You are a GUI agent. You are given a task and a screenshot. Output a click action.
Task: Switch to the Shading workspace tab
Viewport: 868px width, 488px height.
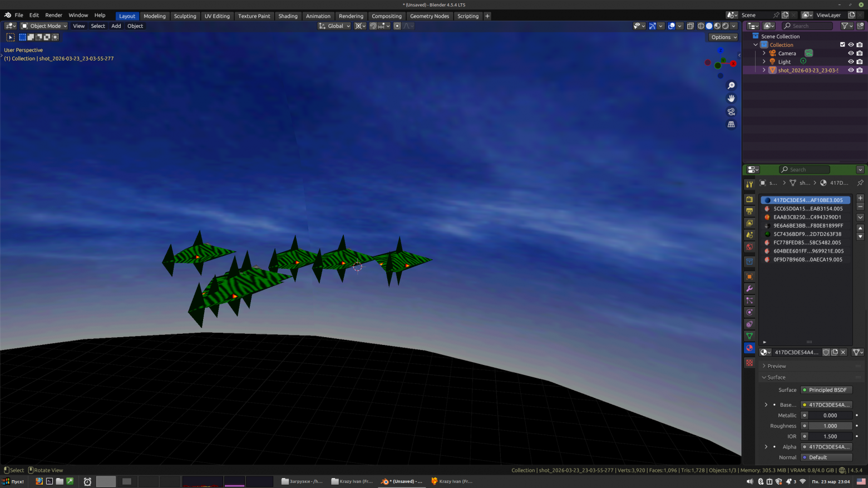288,16
